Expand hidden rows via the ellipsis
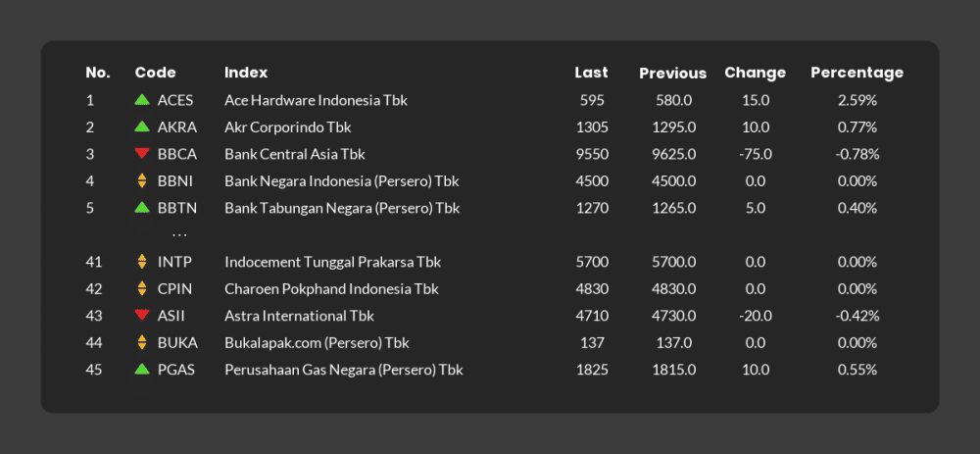Viewport: 980px width, 454px height. click(179, 235)
